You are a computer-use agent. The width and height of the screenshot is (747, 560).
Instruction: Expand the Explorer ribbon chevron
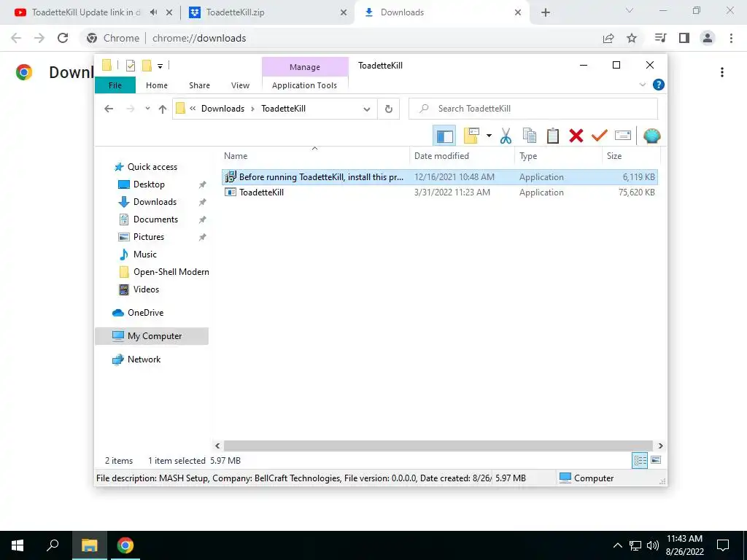click(x=642, y=85)
